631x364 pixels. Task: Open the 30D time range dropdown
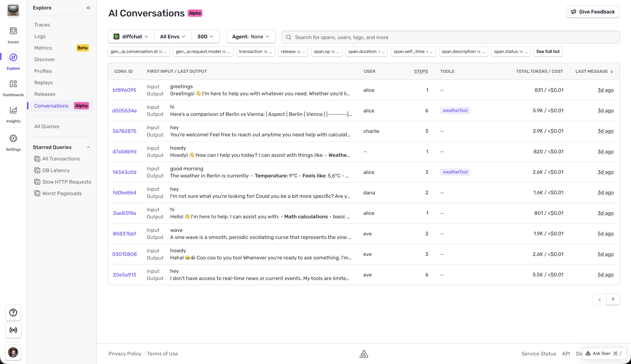206,37
